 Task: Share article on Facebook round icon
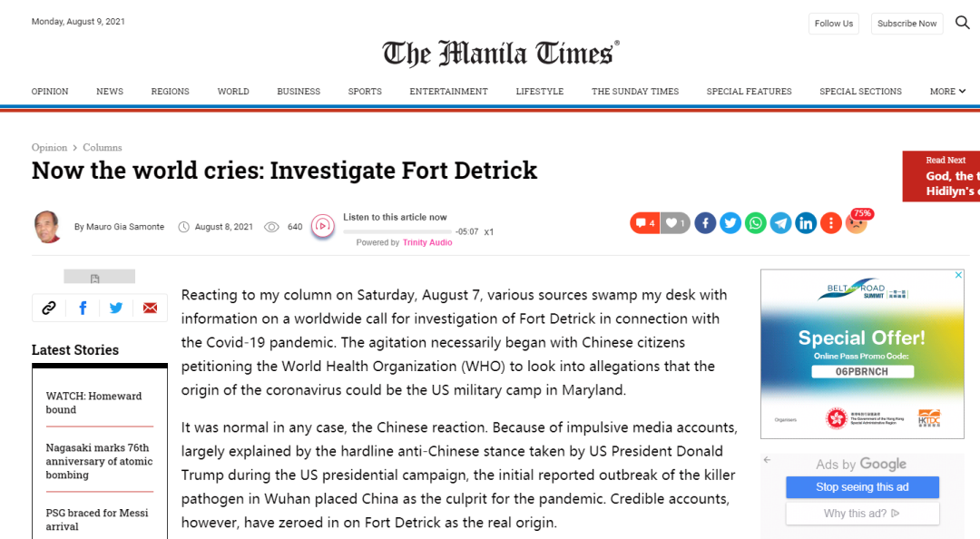pos(705,222)
